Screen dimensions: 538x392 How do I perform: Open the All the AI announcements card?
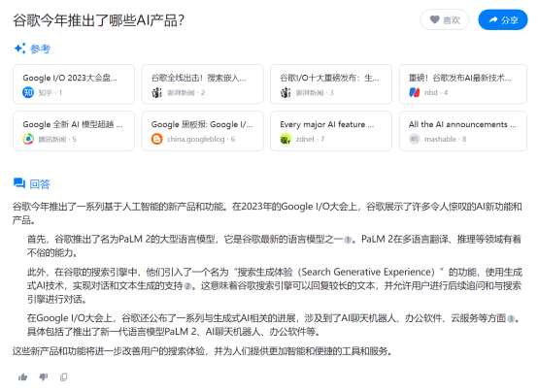coord(463,131)
